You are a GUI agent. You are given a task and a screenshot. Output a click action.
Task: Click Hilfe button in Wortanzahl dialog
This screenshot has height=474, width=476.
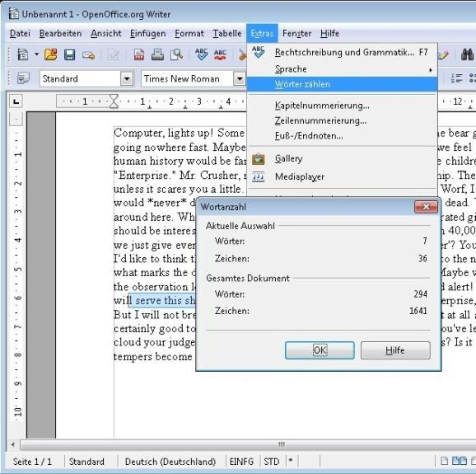[395, 350]
